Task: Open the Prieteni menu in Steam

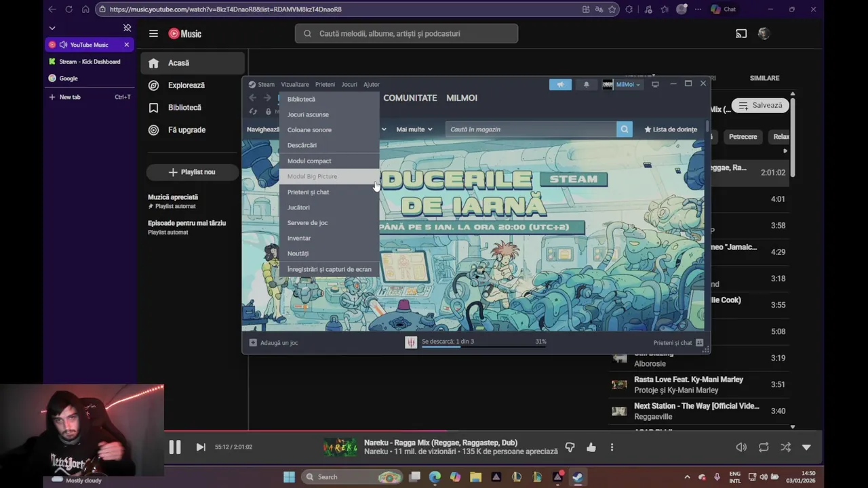Action: tap(325, 85)
